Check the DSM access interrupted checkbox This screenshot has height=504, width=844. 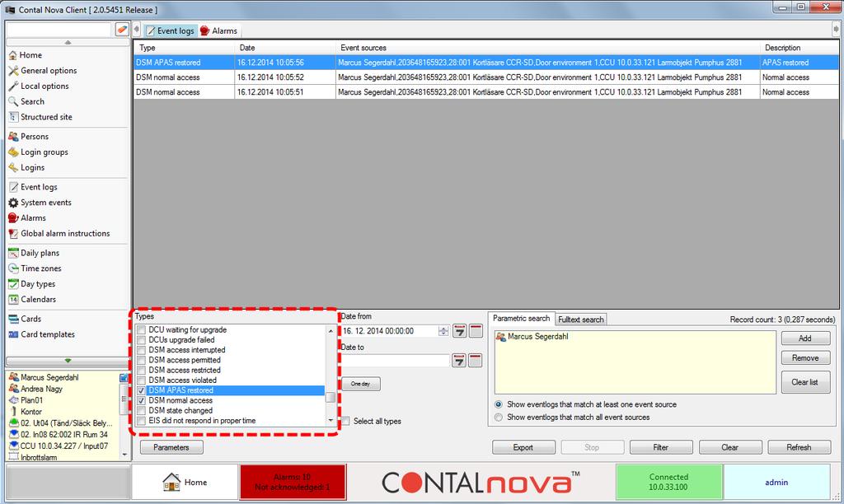point(142,350)
